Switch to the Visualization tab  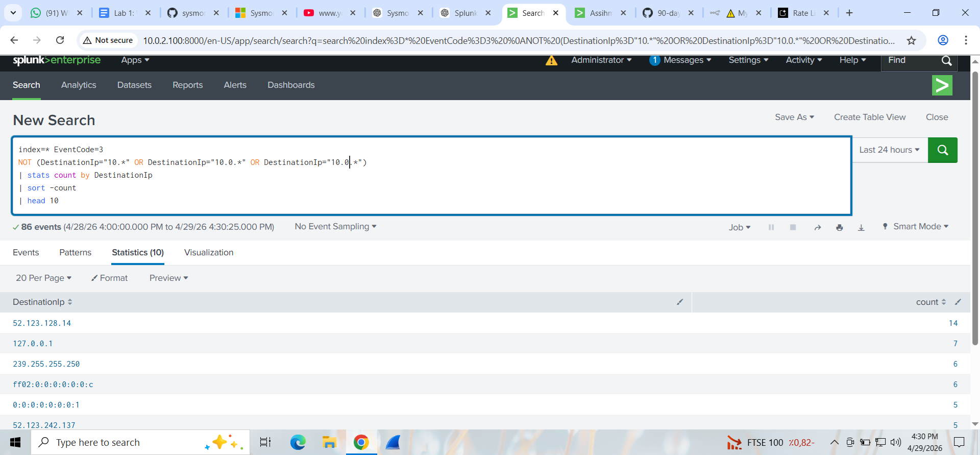[x=209, y=253]
